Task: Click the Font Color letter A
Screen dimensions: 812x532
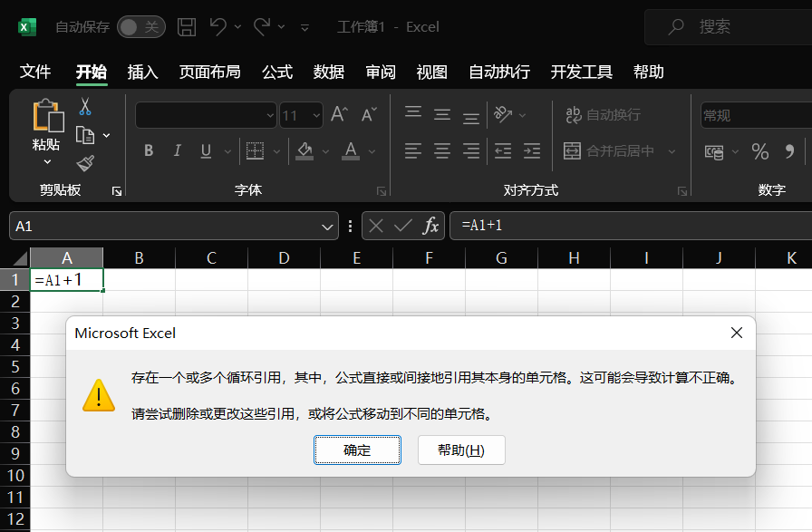Action: [351, 150]
